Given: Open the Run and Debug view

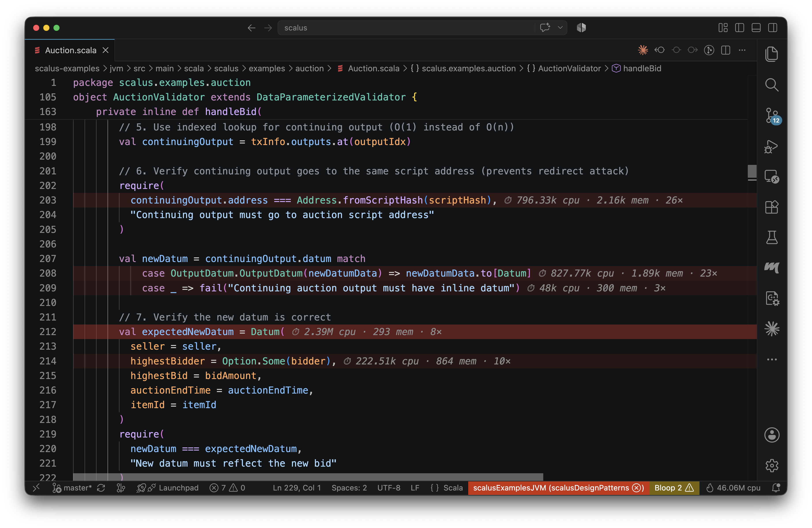Looking at the screenshot, I should [771, 146].
